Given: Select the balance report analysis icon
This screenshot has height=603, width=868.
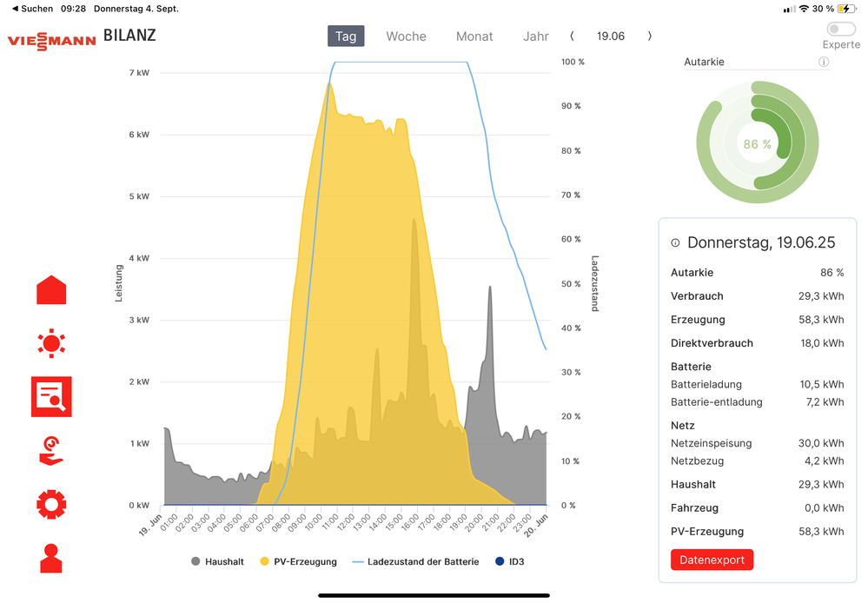Looking at the screenshot, I should [x=51, y=397].
